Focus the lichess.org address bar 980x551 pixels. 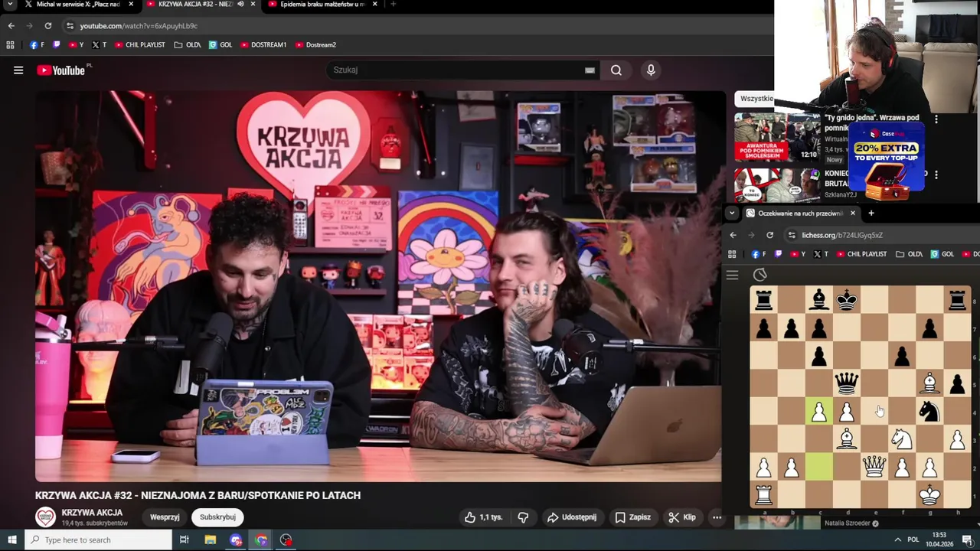coord(880,235)
